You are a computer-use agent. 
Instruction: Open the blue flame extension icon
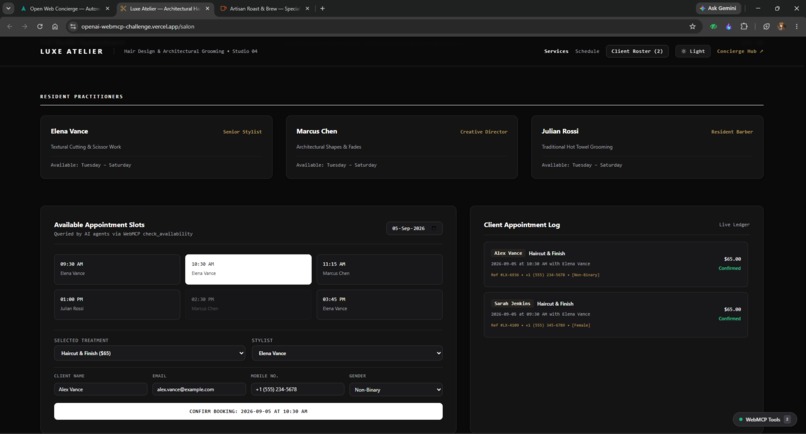[x=728, y=26]
